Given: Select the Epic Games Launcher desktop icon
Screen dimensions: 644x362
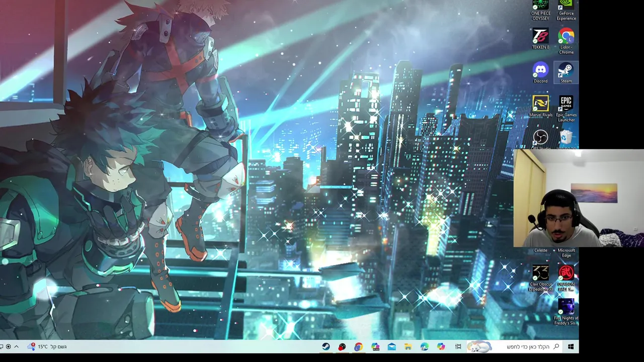Looking at the screenshot, I should pos(566,109).
